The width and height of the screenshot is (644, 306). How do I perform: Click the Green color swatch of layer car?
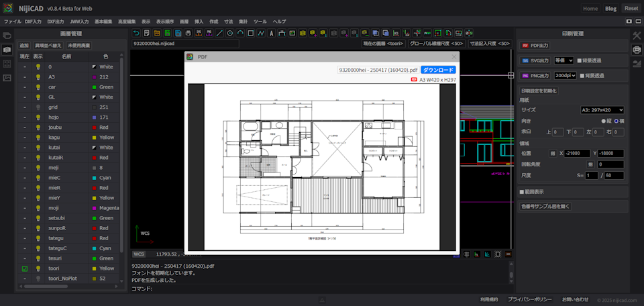(95, 87)
